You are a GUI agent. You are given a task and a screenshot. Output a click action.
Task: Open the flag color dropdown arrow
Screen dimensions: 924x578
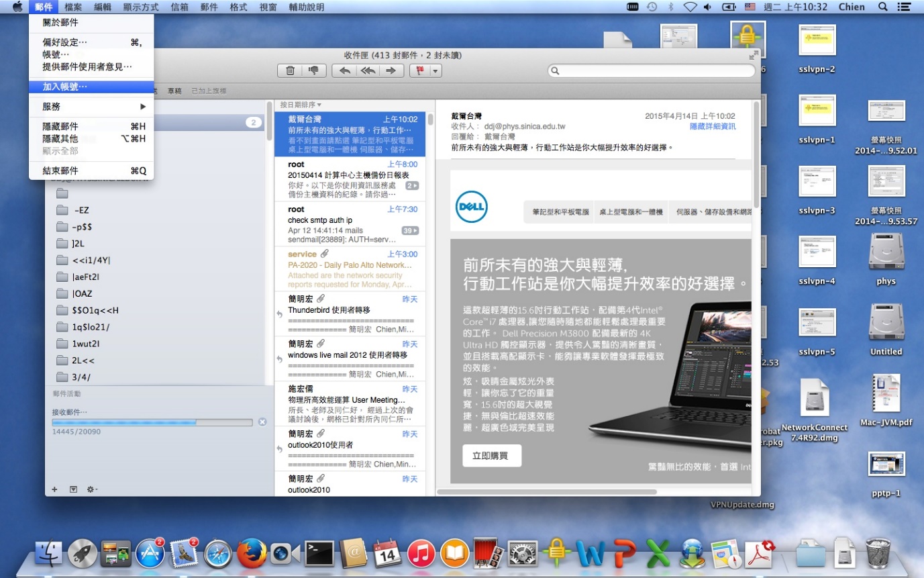coord(436,70)
